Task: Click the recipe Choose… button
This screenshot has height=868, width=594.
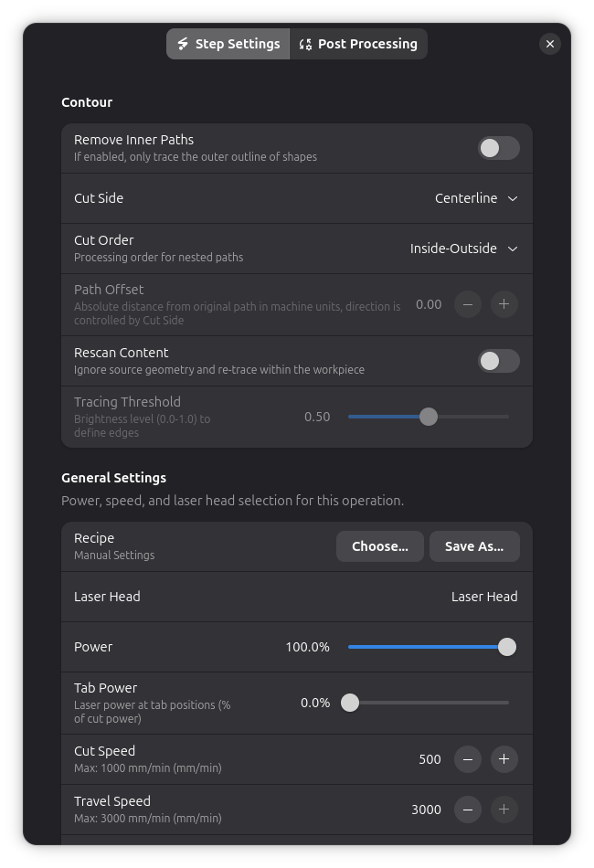Action: tap(379, 546)
